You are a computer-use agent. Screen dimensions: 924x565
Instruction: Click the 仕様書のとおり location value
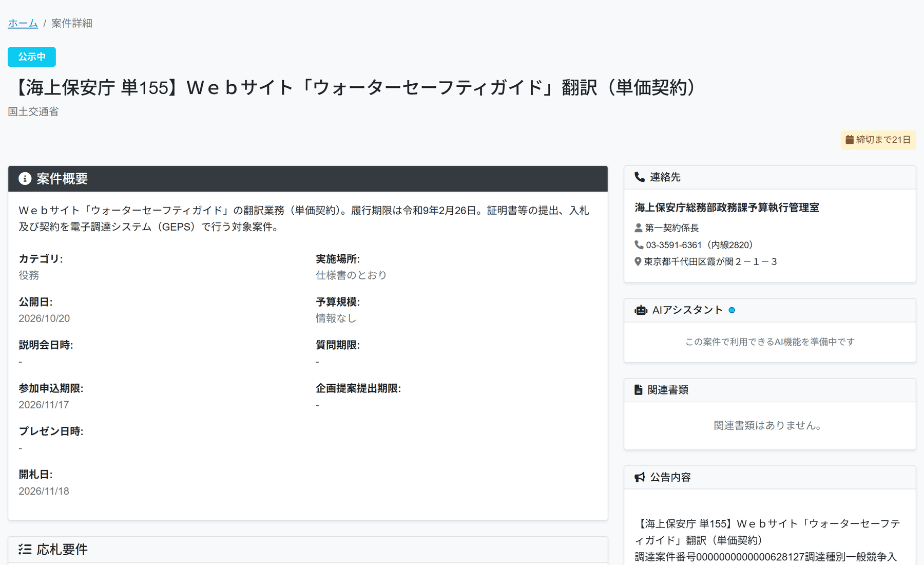[351, 275]
